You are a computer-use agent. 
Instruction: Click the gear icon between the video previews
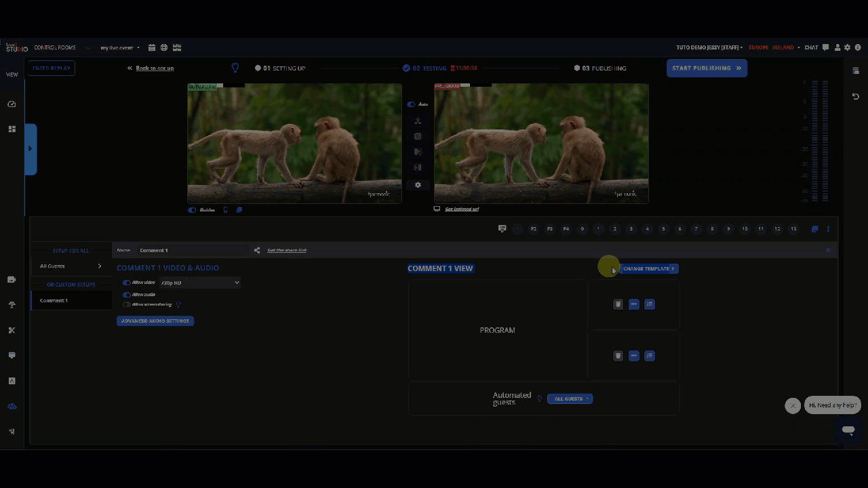tap(418, 185)
